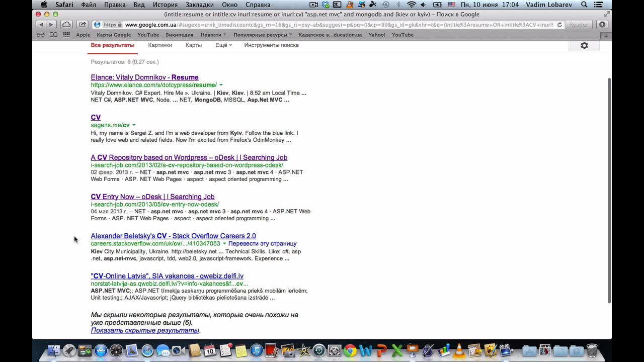Open System Preferences in the Dock
Image resolution: width=644 pixels, height=362 pixels.
[335, 350]
